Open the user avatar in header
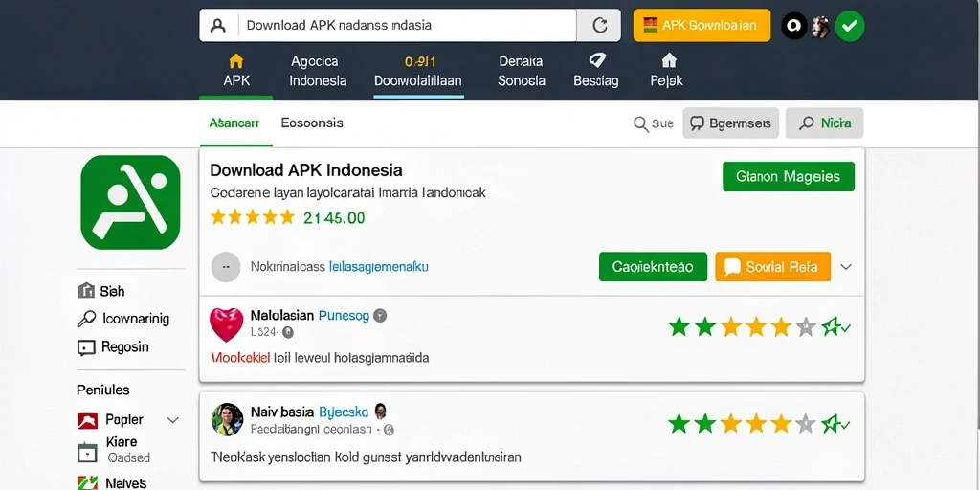 coord(820,26)
